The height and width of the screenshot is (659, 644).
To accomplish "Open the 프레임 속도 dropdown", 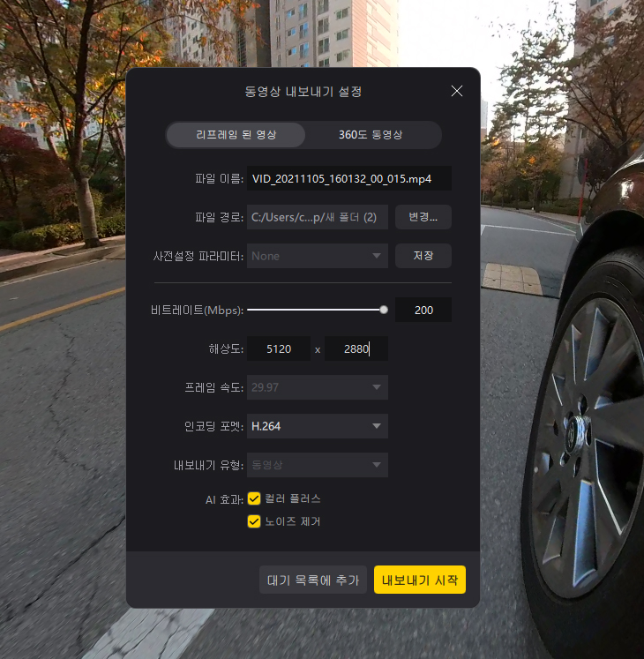I will coord(317,387).
